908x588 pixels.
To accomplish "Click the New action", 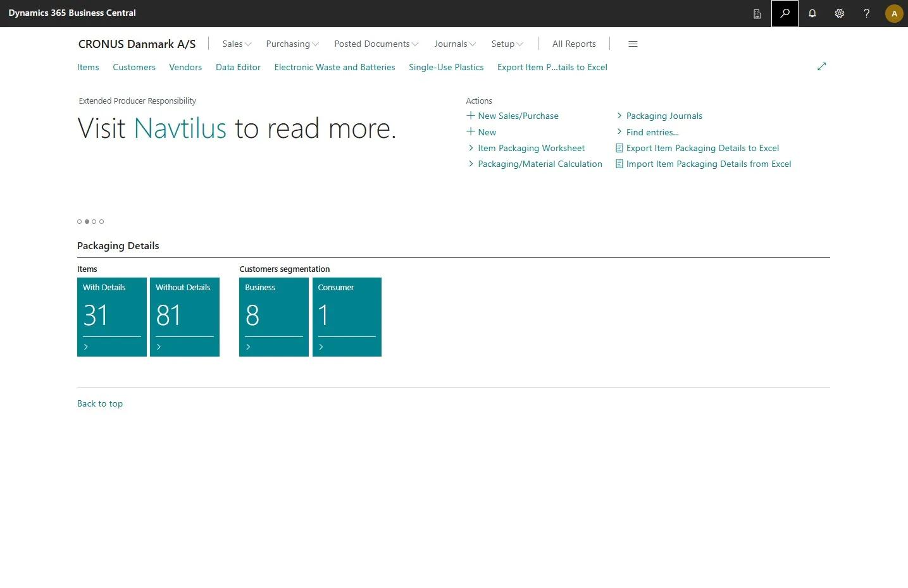I will pyautogui.click(x=487, y=132).
